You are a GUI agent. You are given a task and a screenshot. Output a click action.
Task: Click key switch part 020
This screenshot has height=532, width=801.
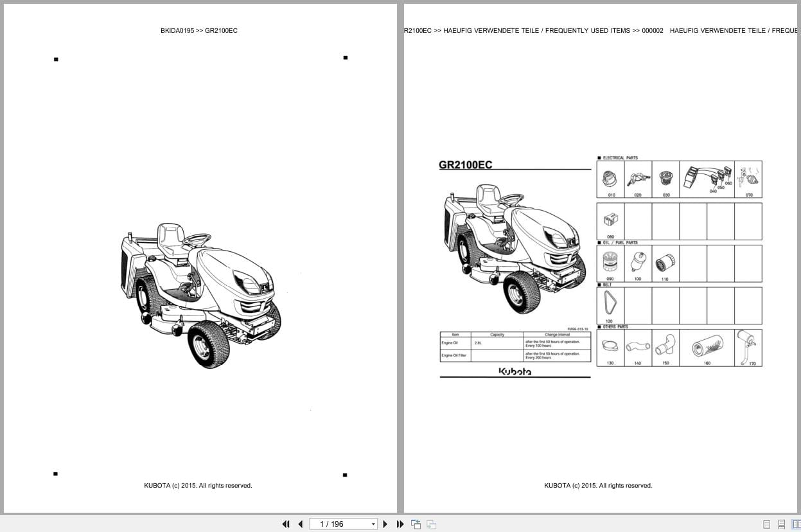pos(638,179)
